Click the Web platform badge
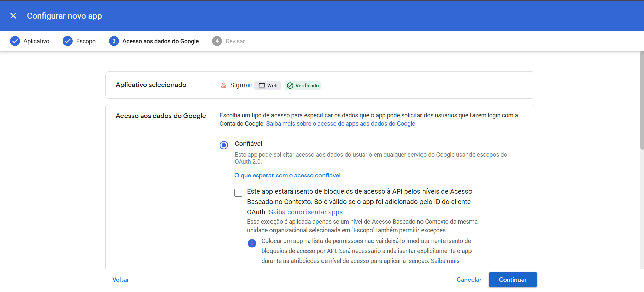 tap(268, 86)
